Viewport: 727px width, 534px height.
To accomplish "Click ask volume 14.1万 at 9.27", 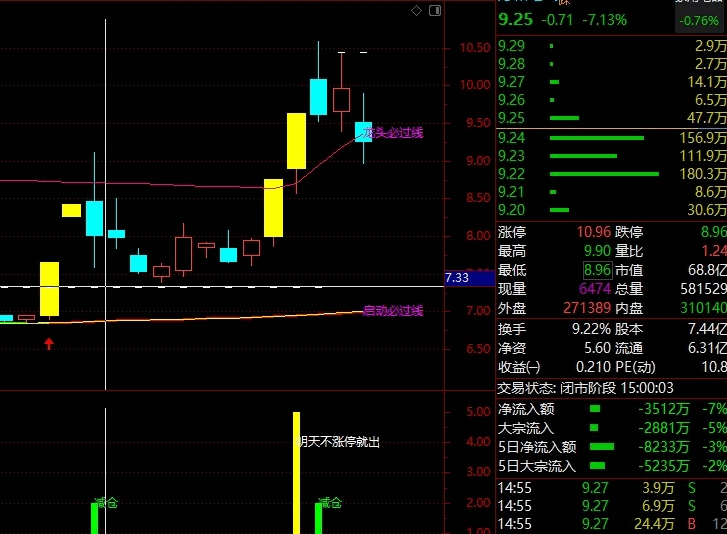I will (707, 82).
